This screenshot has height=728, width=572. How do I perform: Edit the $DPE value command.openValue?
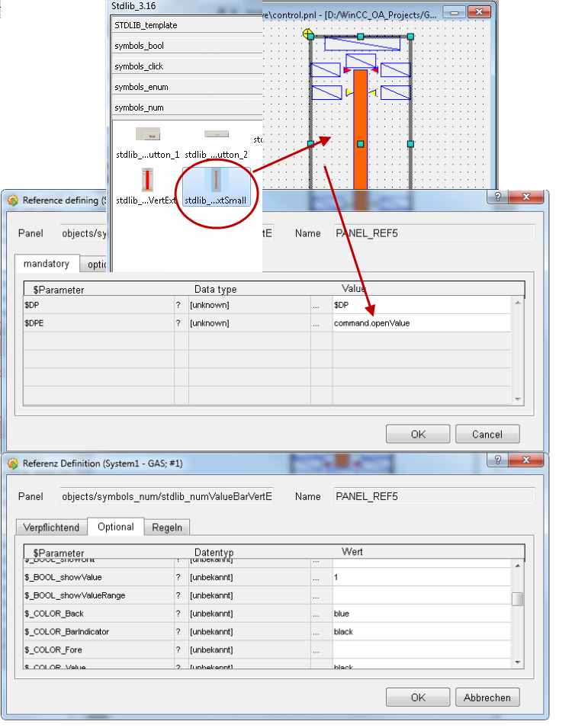[x=422, y=323]
